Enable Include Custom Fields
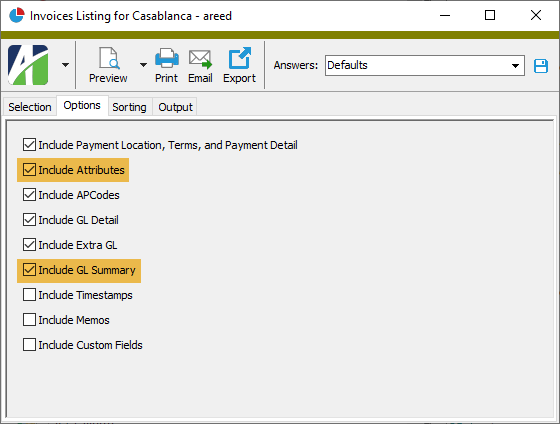Viewport: 560px width, 424px height. click(29, 345)
